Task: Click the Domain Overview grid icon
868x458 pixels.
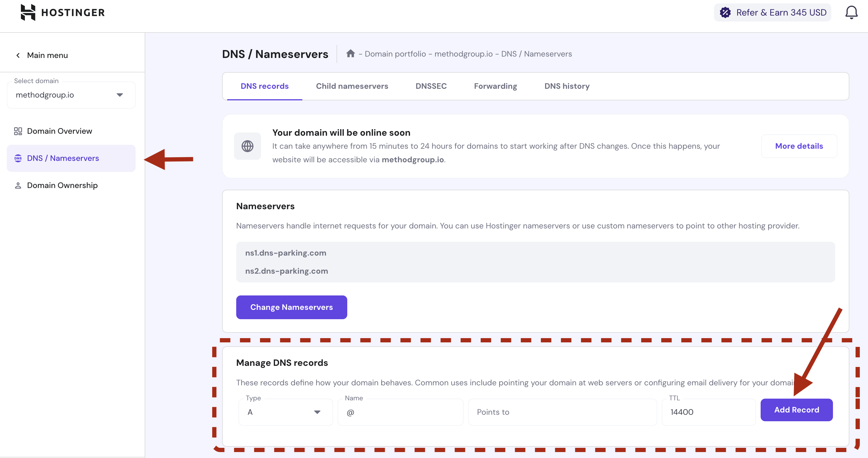Action: 18,131
